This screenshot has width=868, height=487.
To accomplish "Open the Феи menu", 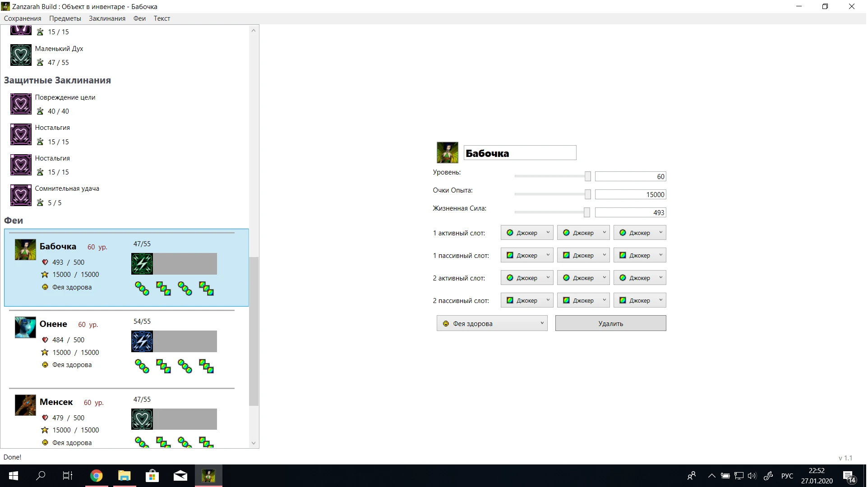I will pos(139,18).
